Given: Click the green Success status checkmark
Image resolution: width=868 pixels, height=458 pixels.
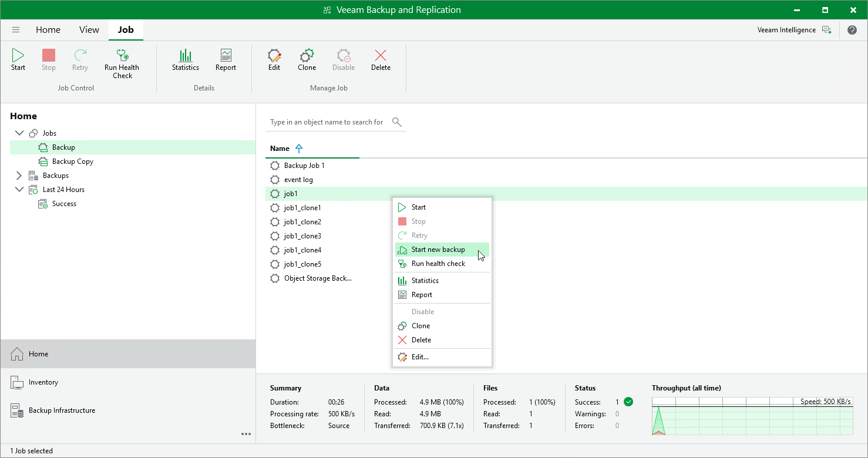Looking at the screenshot, I should coord(628,402).
